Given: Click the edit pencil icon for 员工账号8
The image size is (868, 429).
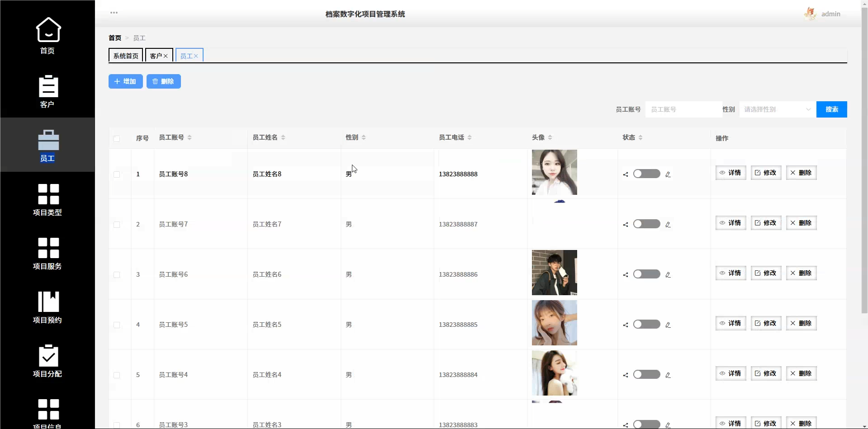Looking at the screenshot, I should pos(668,174).
